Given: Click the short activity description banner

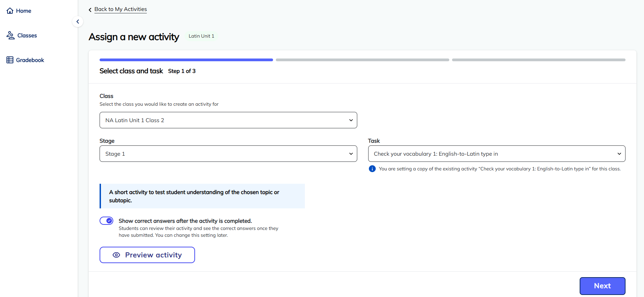Looking at the screenshot, I should (202, 196).
